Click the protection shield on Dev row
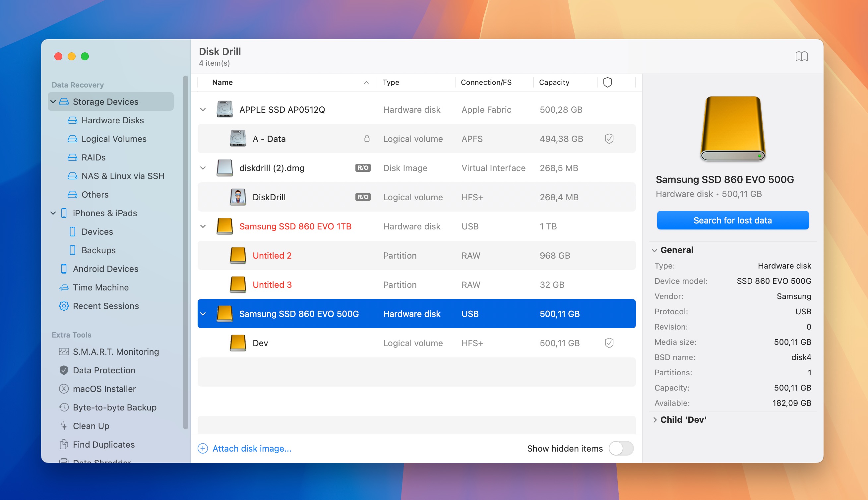Image resolution: width=868 pixels, height=500 pixels. 609,343
